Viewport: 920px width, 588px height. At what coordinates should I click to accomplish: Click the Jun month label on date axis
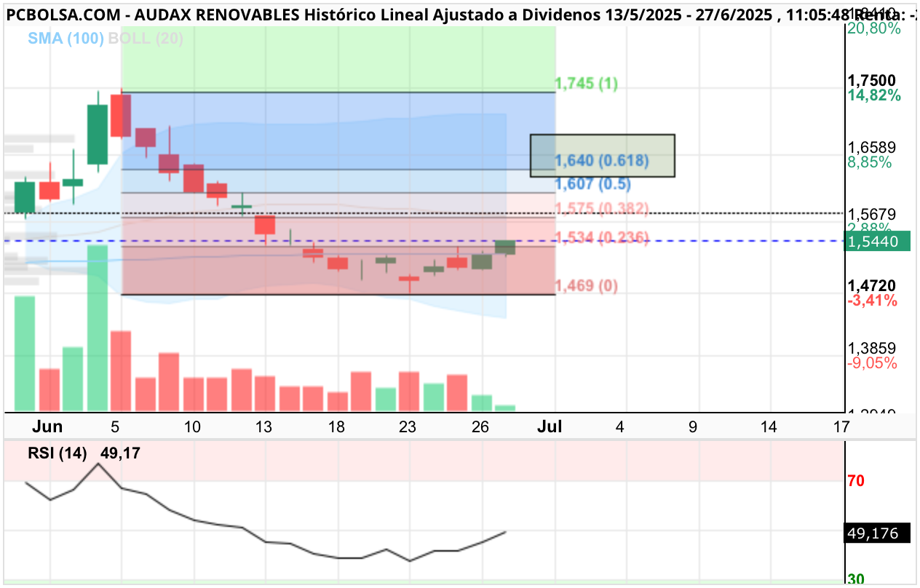pyautogui.click(x=47, y=426)
